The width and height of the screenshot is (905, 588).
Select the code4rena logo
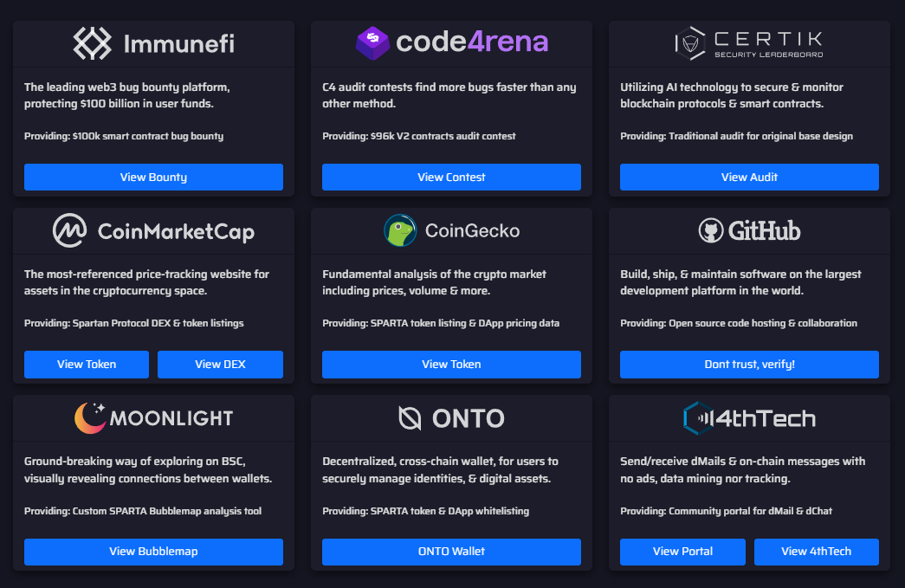(x=372, y=42)
